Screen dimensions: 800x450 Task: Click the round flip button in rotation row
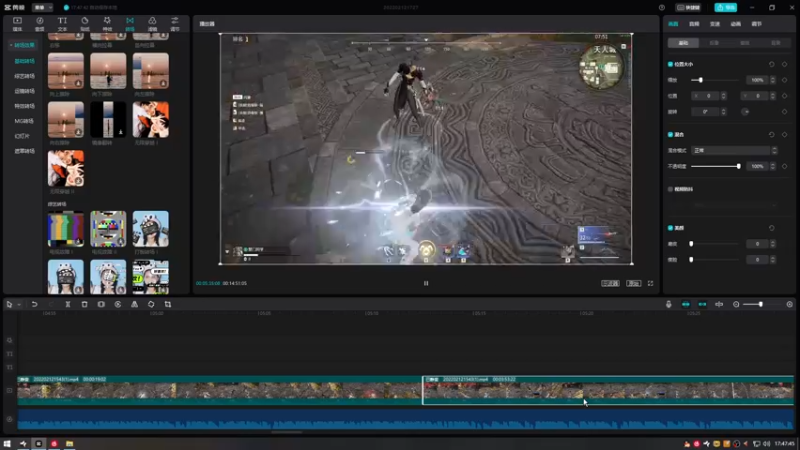745,112
